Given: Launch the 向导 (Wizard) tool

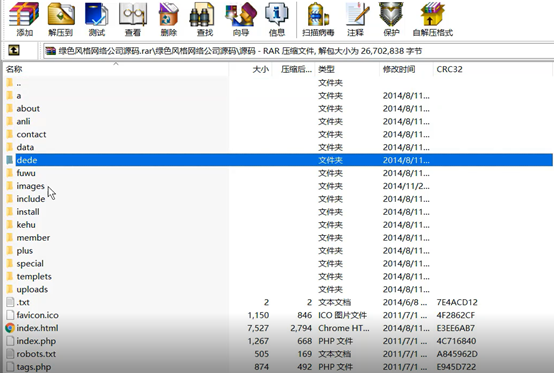Looking at the screenshot, I should click(241, 19).
